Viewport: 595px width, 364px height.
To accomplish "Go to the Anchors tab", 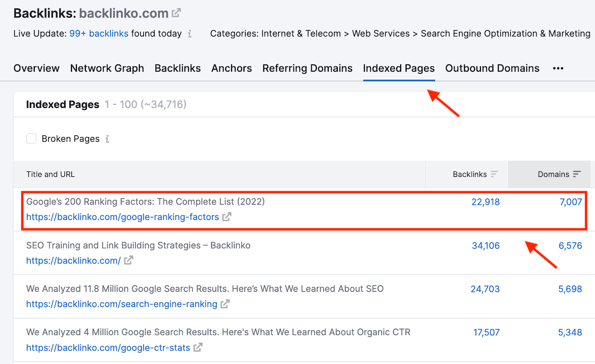I will tap(232, 68).
